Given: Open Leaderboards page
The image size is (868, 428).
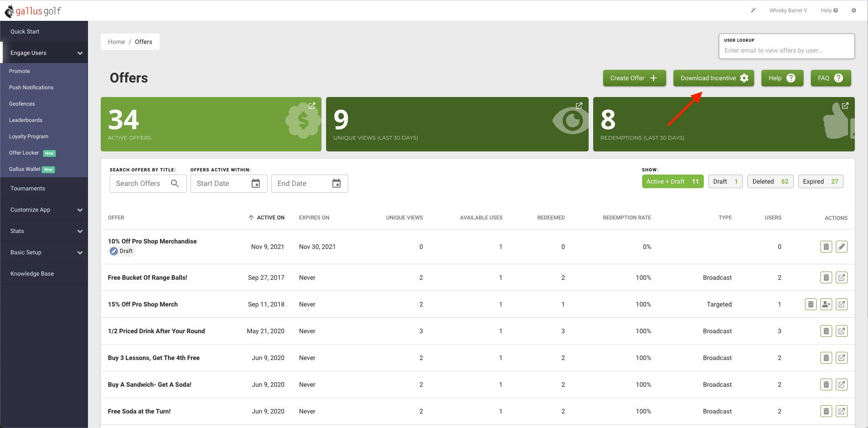Looking at the screenshot, I should pyautogui.click(x=25, y=120).
